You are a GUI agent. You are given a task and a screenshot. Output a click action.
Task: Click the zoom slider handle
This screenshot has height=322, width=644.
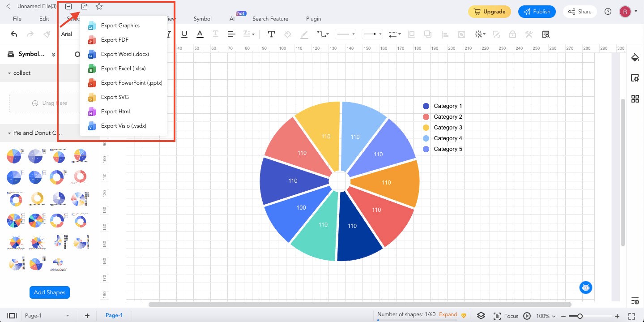point(579,316)
